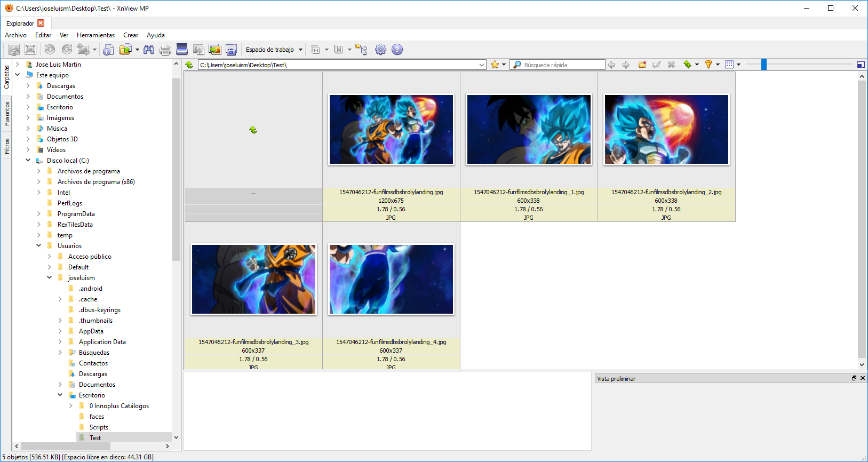
Task: Toggle maximize browser panel icon right of slider
Action: [x=861, y=65]
